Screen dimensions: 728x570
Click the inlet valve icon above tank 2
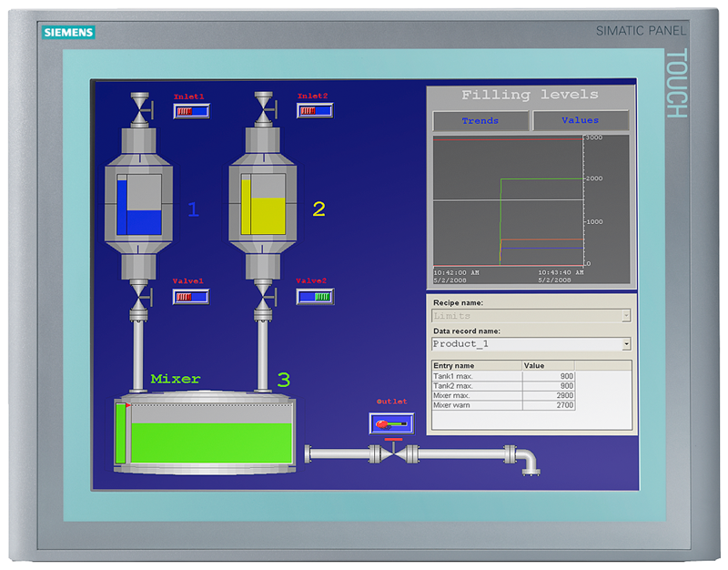pos(265,109)
